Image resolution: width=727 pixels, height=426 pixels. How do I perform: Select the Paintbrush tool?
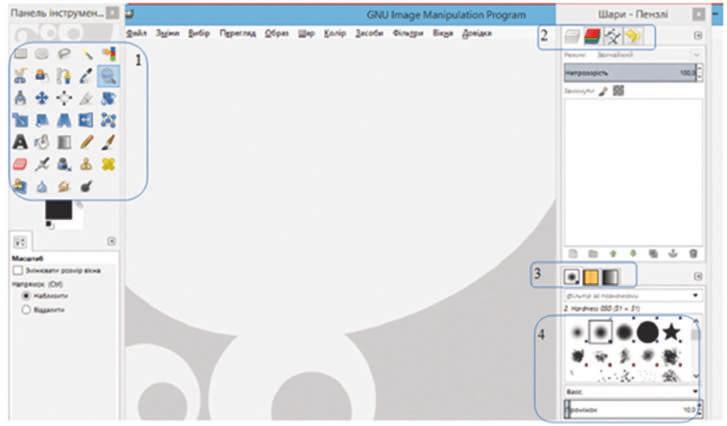[x=108, y=142]
